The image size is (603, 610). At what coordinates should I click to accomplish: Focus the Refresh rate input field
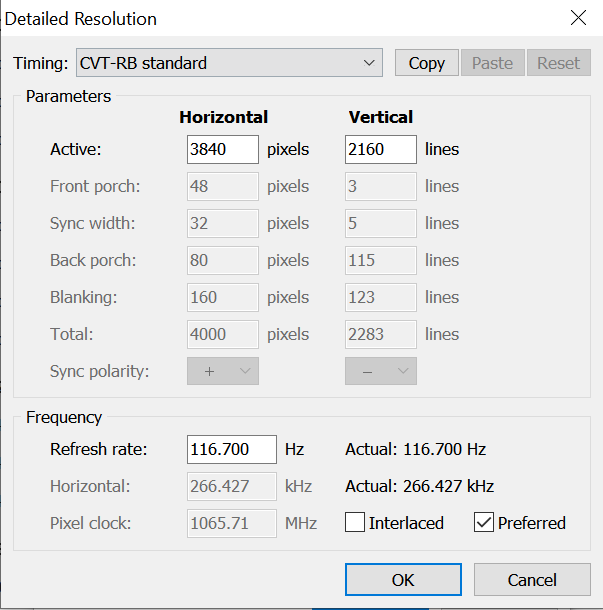point(232,449)
